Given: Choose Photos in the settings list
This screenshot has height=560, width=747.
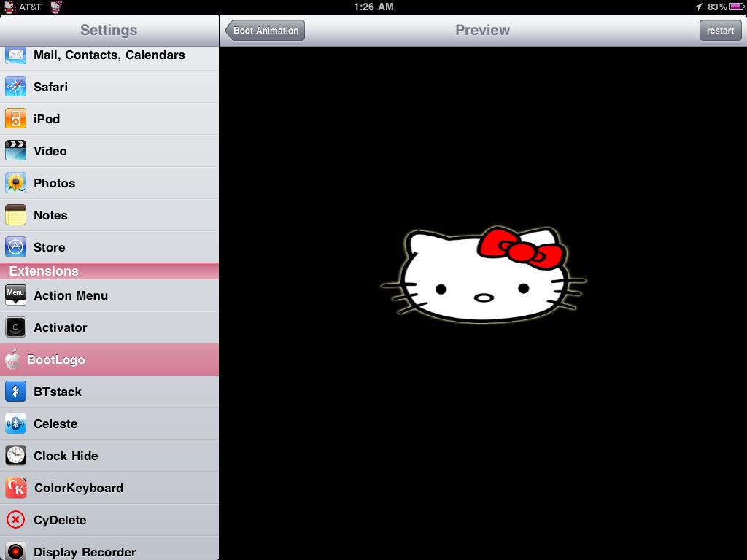Looking at the screenshot, I should 109,183.
